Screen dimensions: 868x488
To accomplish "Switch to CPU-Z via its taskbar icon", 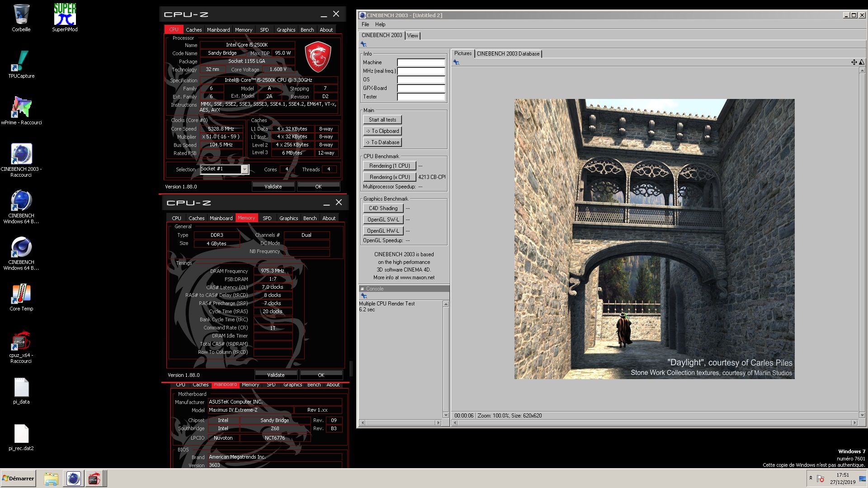I will click(x=94, y=479).
